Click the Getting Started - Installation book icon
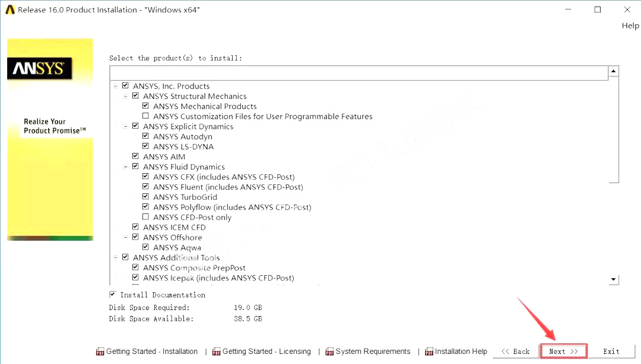 pos(99,351)
